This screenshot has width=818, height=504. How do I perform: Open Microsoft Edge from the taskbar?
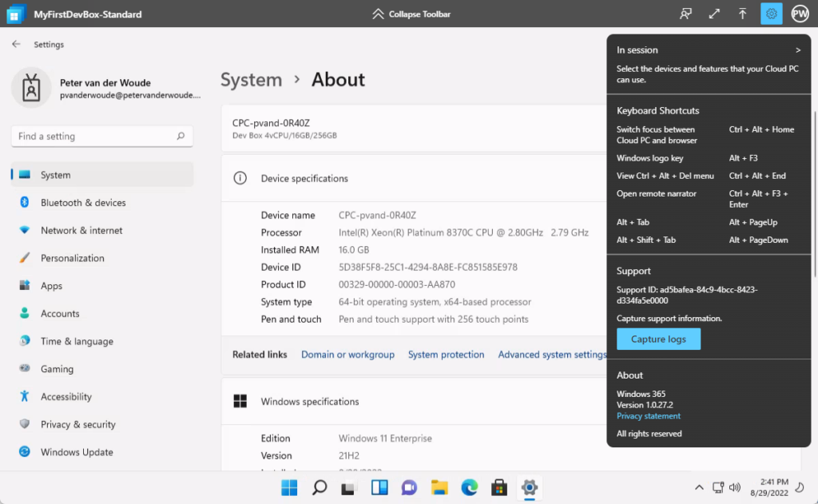pos(469,487)
